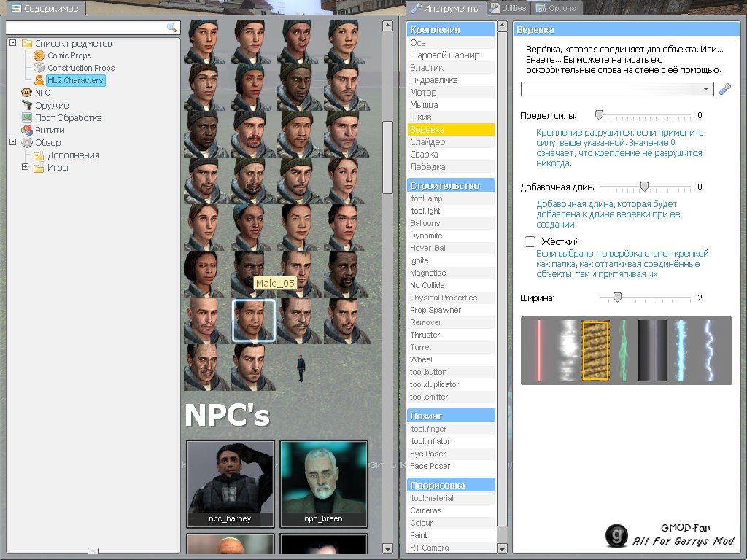Click the magnifier icon in search box
Screen dimensions: 747x560
[171, 28]
